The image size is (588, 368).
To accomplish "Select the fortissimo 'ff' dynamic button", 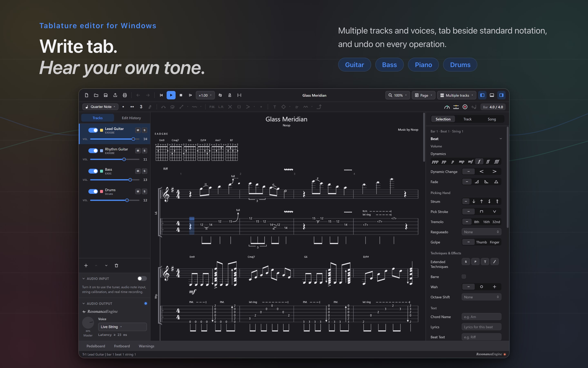I will tap(488, 161).
